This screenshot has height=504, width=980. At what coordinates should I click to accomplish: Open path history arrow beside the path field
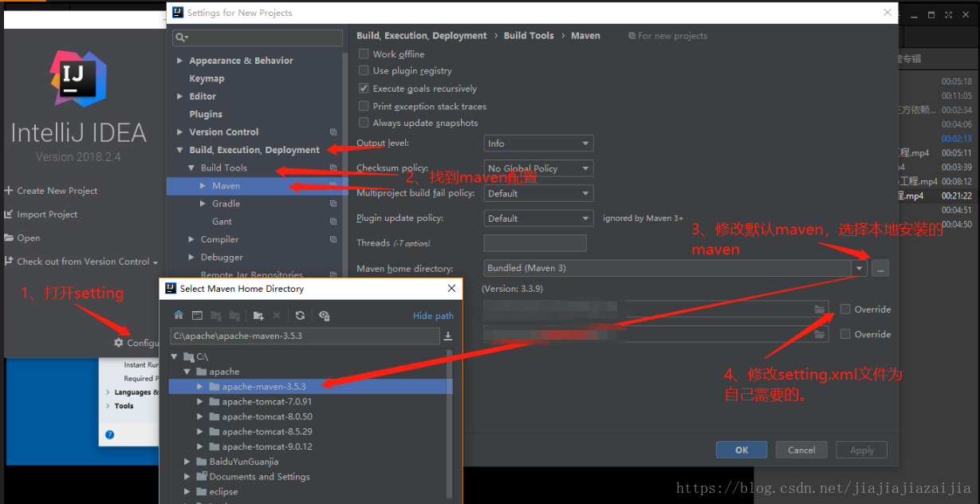[448, 336]
